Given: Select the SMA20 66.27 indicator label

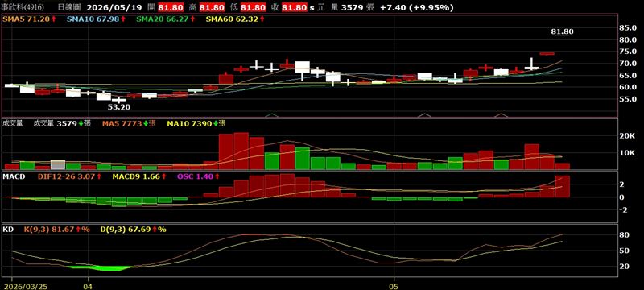Looking at the screenshot, I should point(167,19).
